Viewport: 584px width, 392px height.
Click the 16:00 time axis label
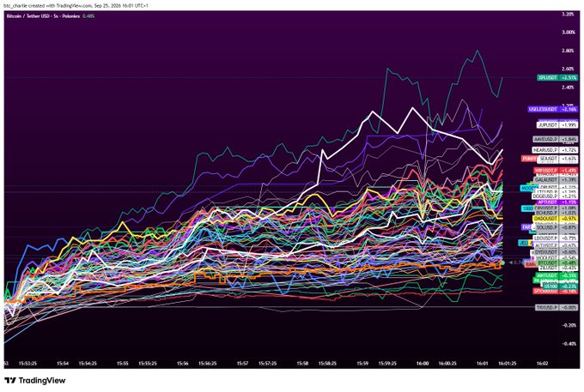423,364
